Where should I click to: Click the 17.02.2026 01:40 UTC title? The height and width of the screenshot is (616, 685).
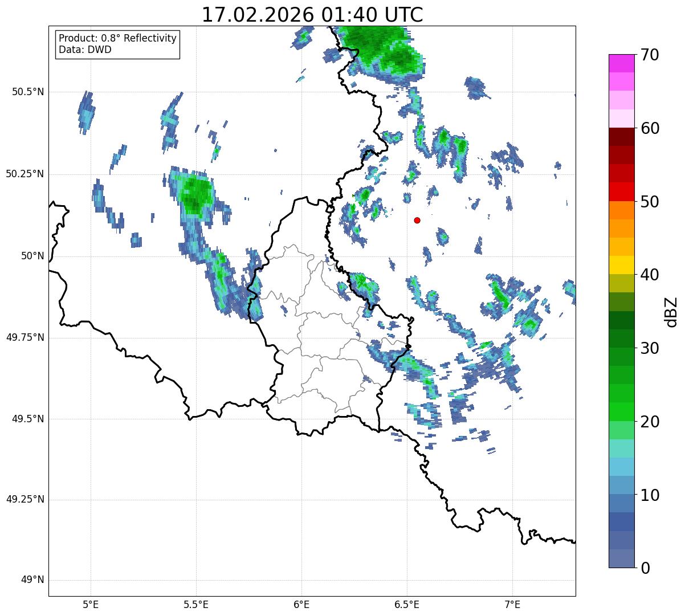(312, 15)
